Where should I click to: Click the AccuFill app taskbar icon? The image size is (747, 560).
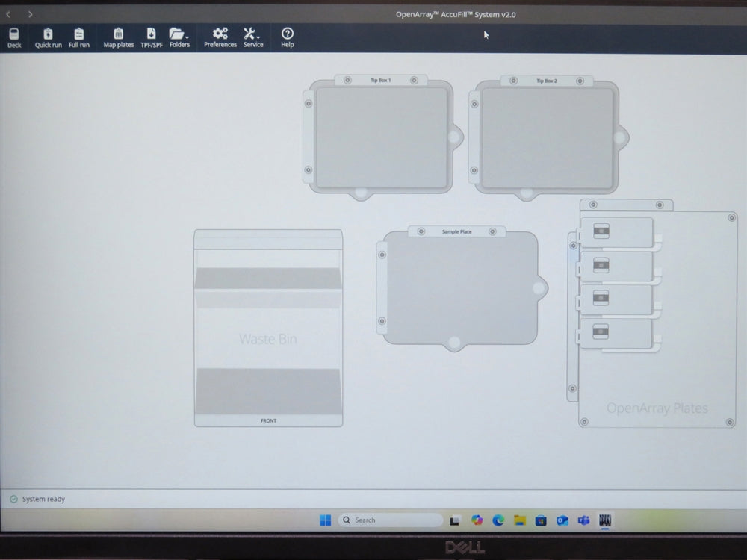(605, 520)
